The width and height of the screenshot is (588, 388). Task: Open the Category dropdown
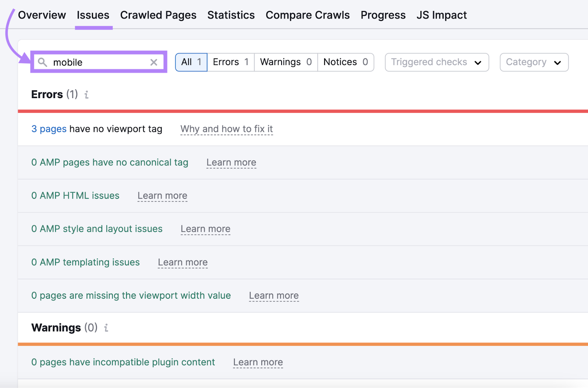pyautogui.click(x=534, y=62)
